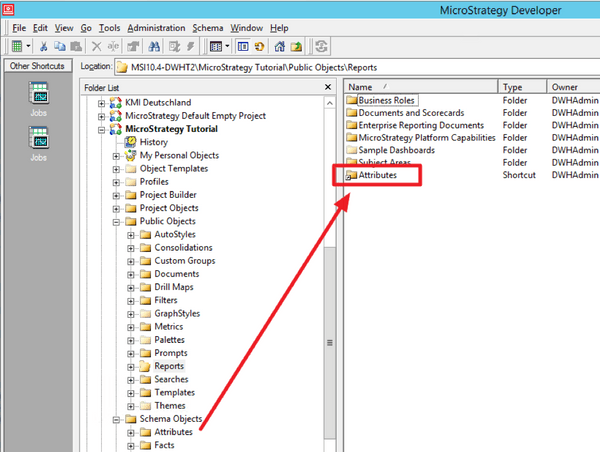The width and height of the screenshot is (600, 452).
Task: Expand the KMI Deutschland project node
Action: coord(101,103)
